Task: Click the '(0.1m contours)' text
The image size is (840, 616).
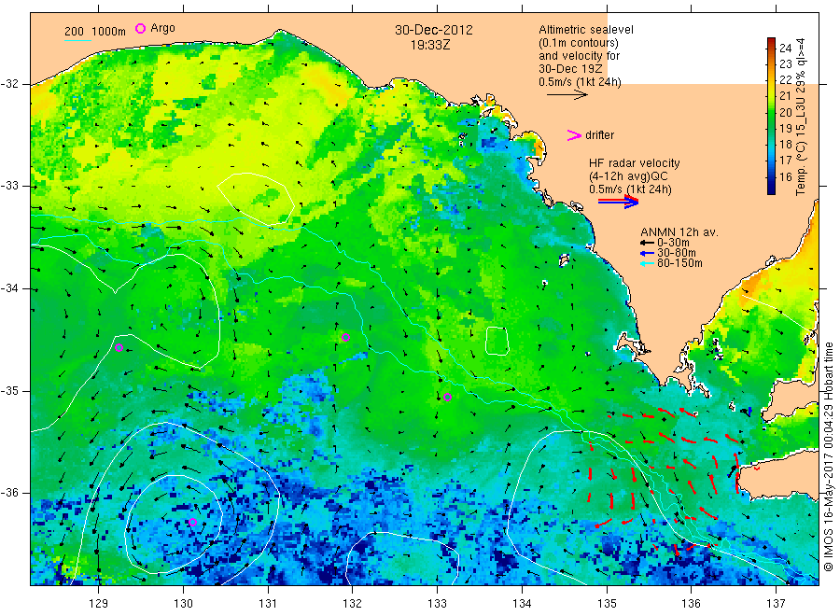Action: (x=578, y=43)
